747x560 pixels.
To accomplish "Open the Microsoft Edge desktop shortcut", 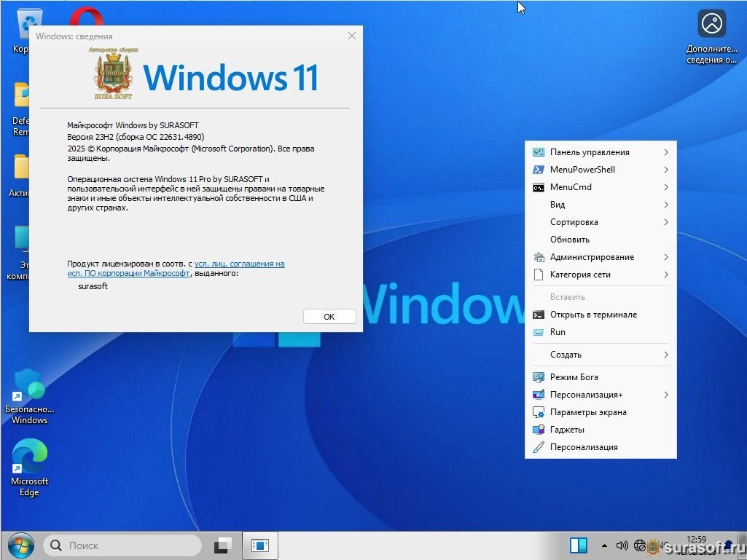I will pos(30,468).
